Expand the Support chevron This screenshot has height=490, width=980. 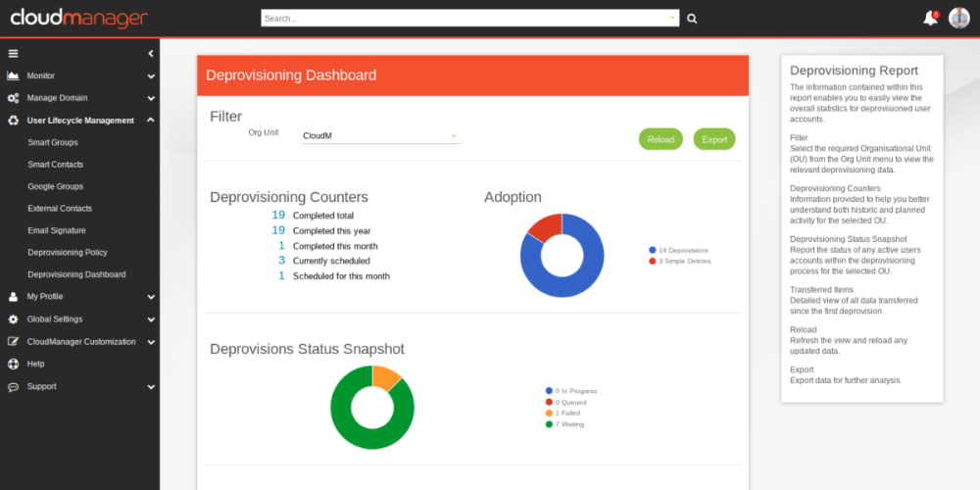tap(151, 387)
